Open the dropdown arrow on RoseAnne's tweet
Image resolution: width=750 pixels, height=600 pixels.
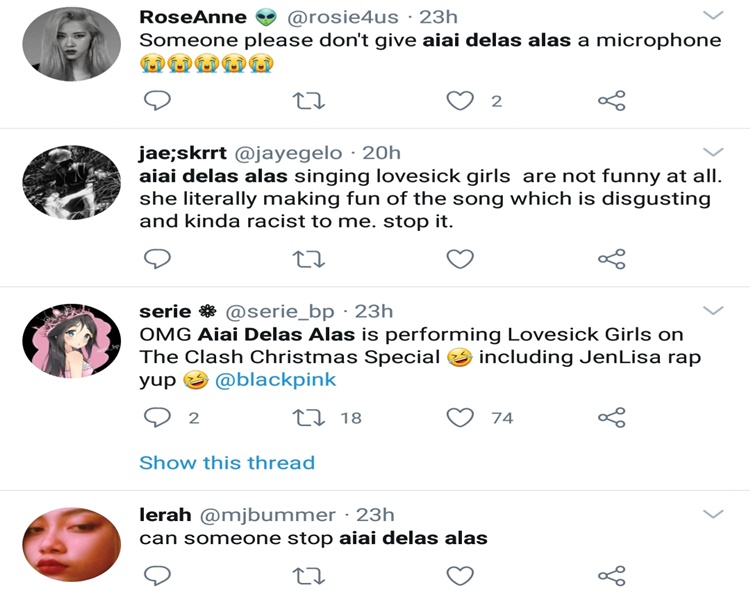point(714,16)
